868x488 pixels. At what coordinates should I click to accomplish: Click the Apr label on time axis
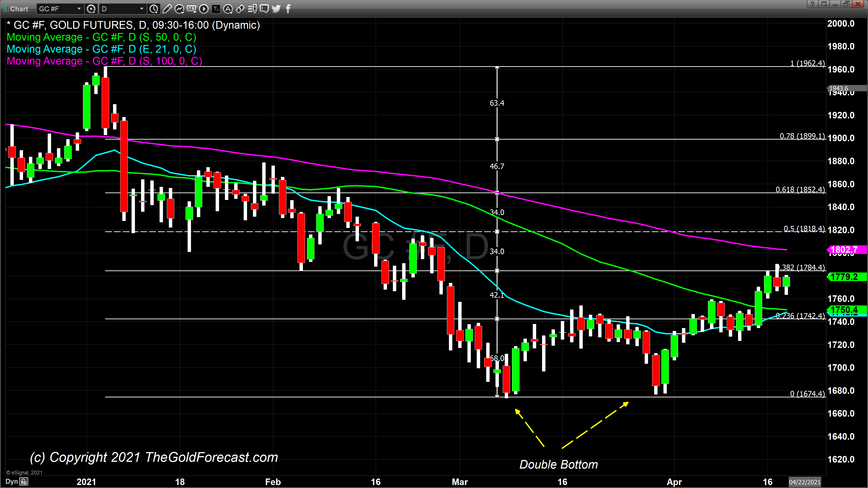(674, 482)
